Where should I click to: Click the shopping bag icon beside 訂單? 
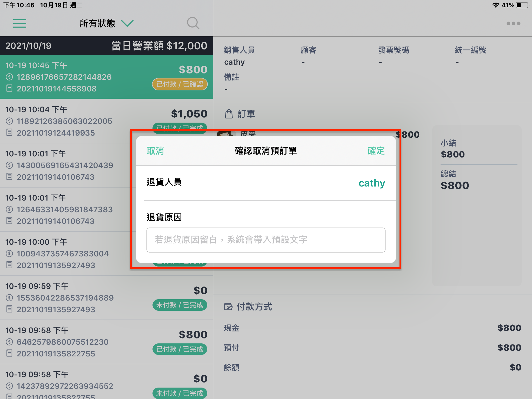[x=229, y=114]
